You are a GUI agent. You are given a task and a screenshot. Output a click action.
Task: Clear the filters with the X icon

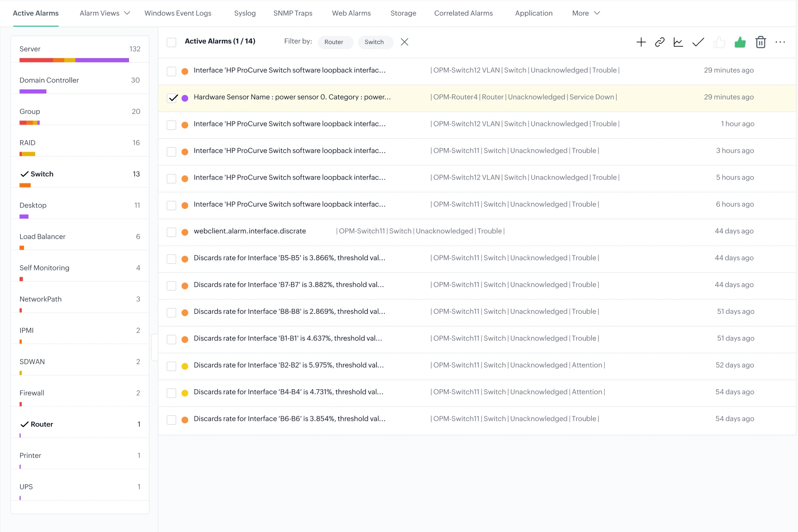tap(404, 42)
